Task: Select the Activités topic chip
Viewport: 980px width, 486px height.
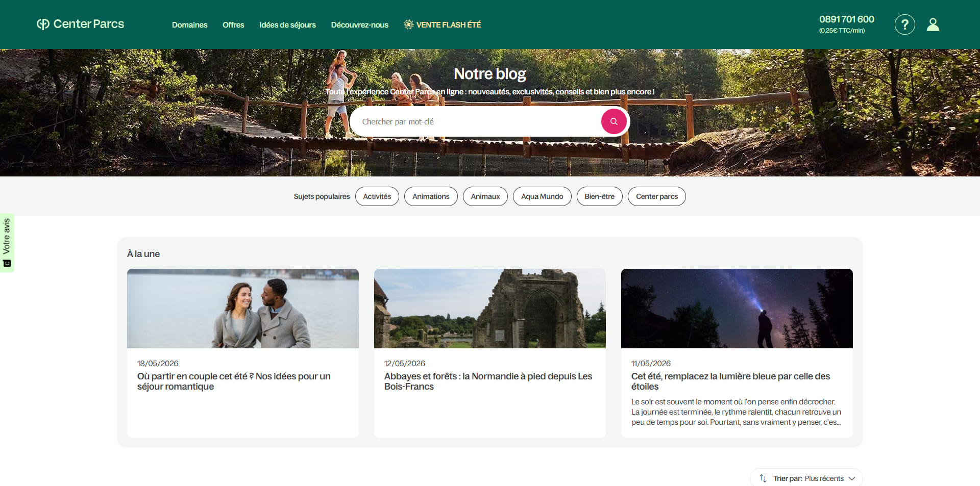Action: [x=377, y=196]
